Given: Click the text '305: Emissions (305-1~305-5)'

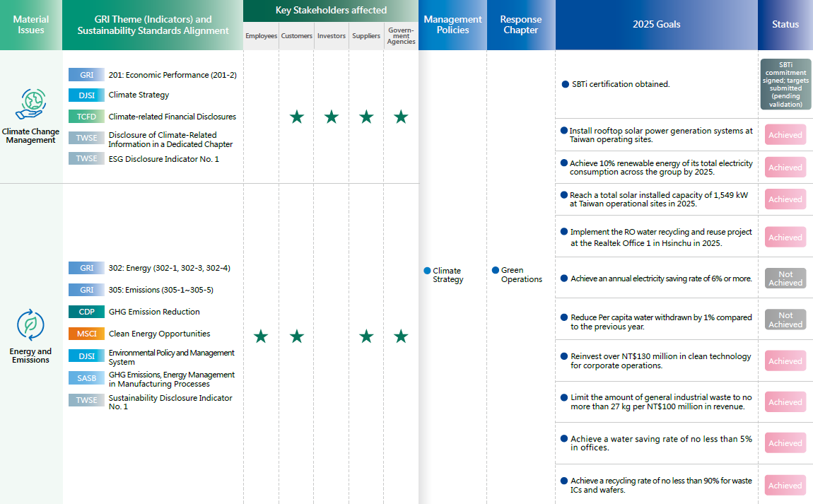Looking at the screenshot, I should pos(160,290).
